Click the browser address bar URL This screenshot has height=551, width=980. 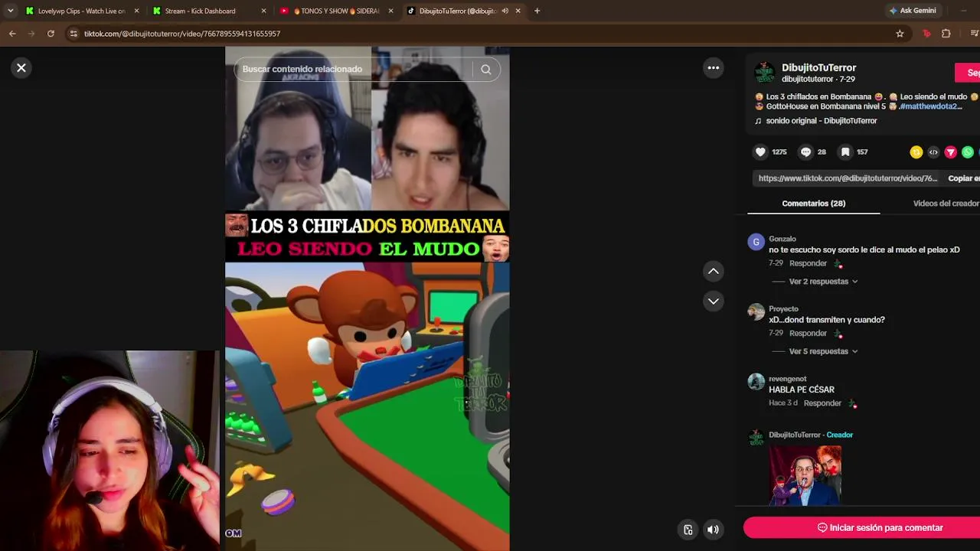tap(182, 34)
